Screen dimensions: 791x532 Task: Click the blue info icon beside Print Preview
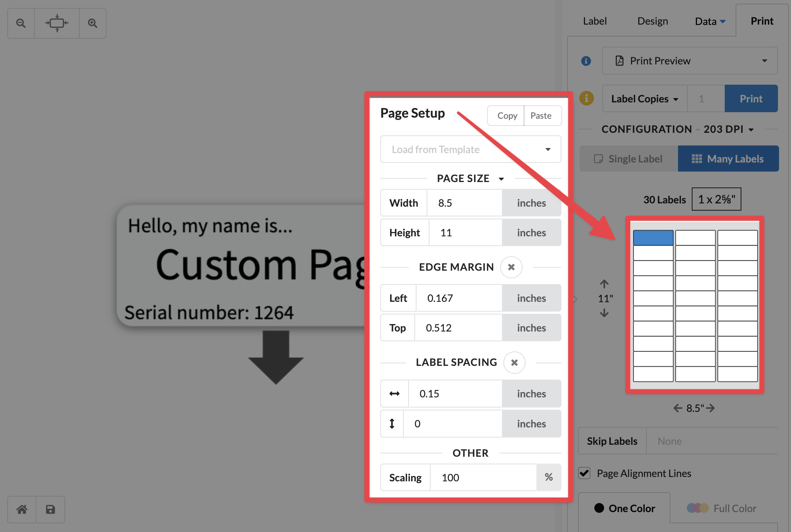click(x=586, y=61)
